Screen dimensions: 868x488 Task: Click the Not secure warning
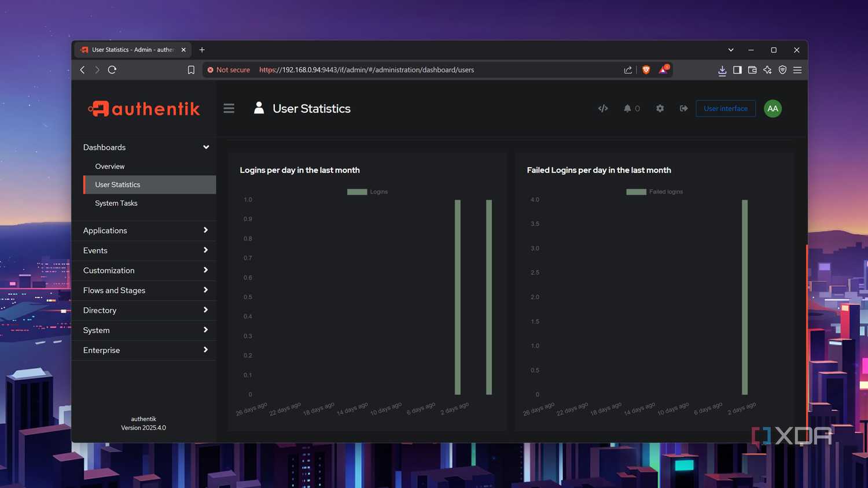point(229,70)
